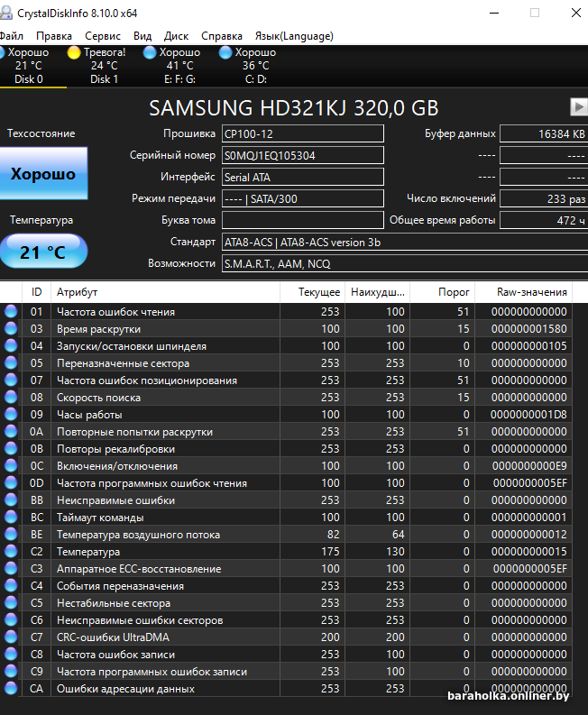Click status icon of Таймаут команды row
Viewport: 588px width, 715px height.
[x=11, y=517]
